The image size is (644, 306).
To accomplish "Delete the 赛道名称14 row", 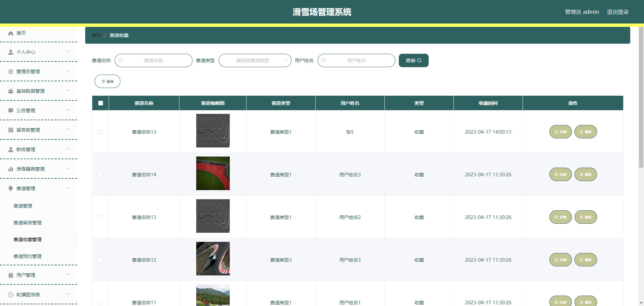I will 586,174.
